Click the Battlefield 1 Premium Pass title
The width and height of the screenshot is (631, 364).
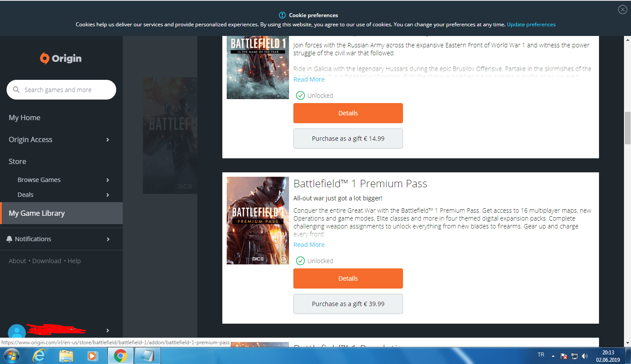click(x=360, y=184)
